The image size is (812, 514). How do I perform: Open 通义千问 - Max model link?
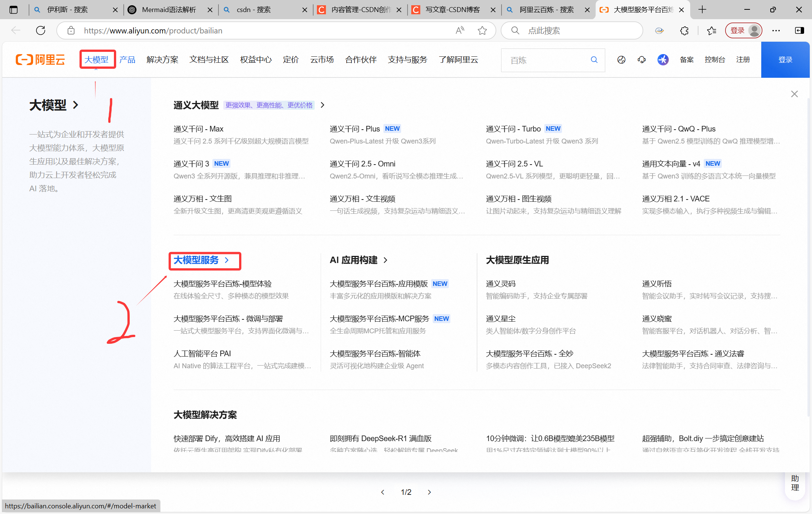(x=198, y=129)
